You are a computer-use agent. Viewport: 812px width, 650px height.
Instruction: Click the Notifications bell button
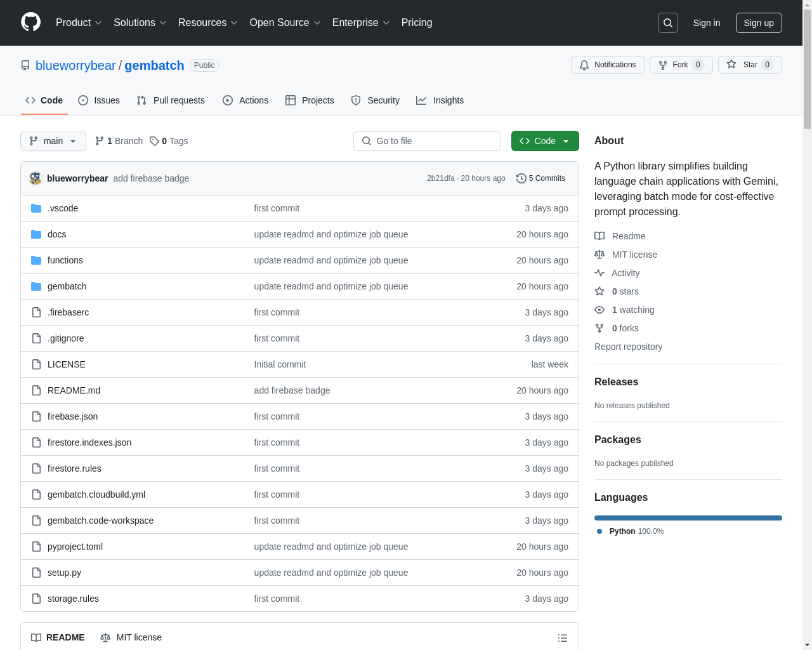pyautogui.click(x=608, y=65)
